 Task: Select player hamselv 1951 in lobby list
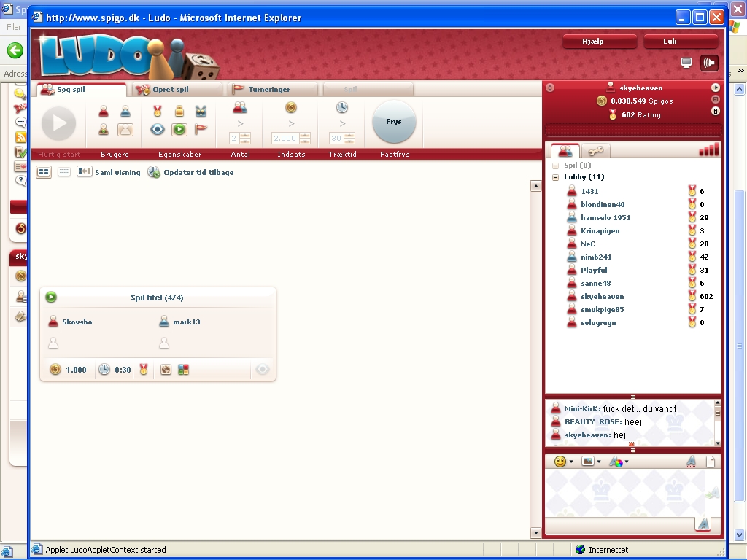605,217
